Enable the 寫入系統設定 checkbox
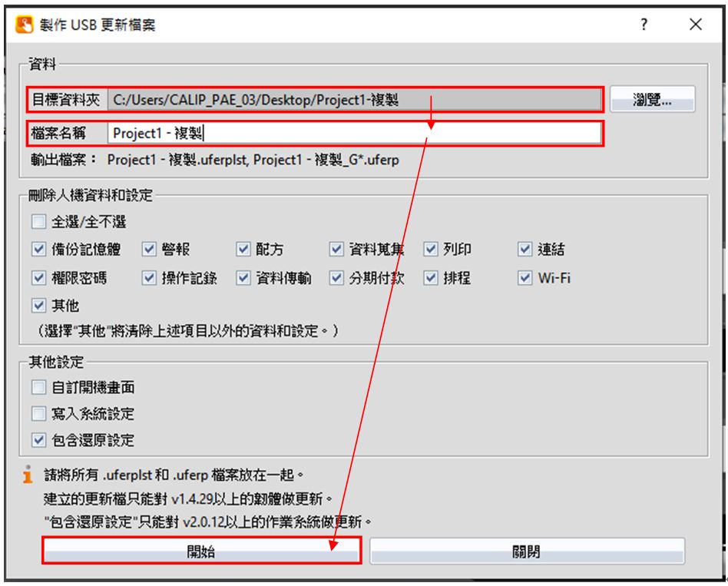The image size is (728, 586). (x=39, y=413)
